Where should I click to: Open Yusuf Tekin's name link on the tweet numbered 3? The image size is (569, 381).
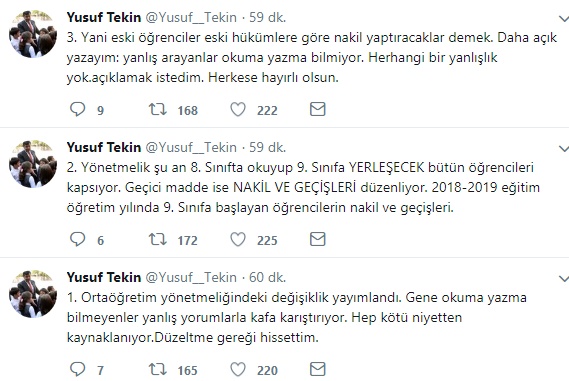(104, 17)
